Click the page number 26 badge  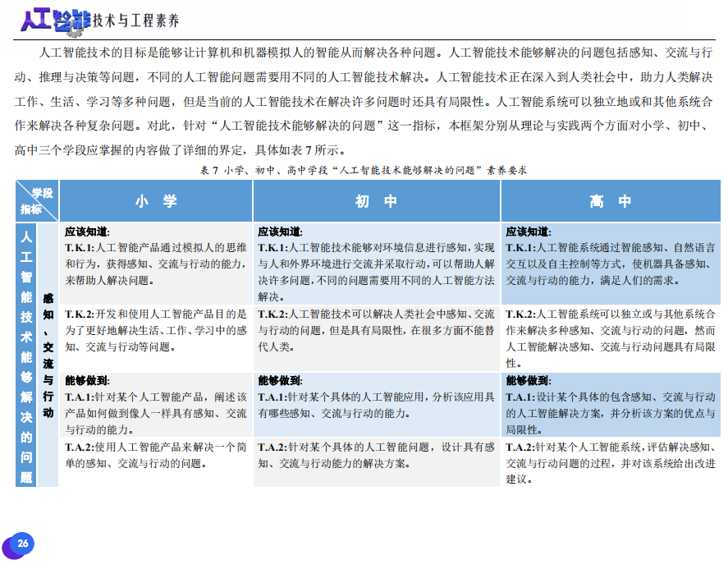[x=22, y=543]
